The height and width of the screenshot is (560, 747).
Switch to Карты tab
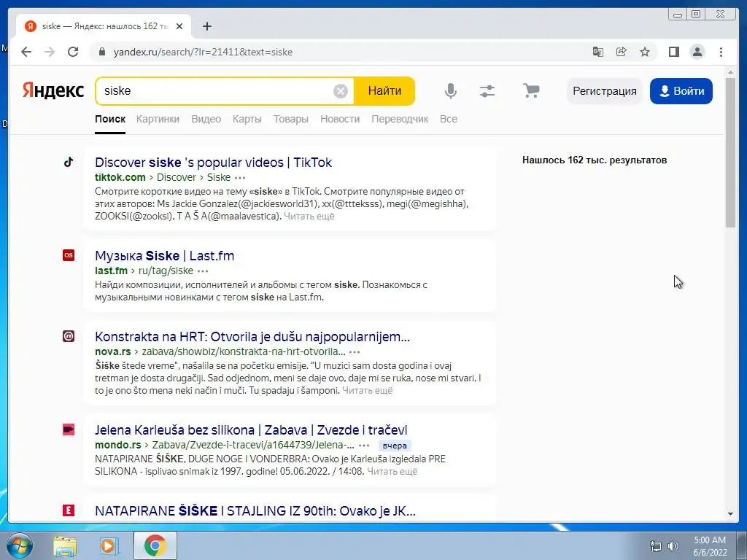point(247,119)
